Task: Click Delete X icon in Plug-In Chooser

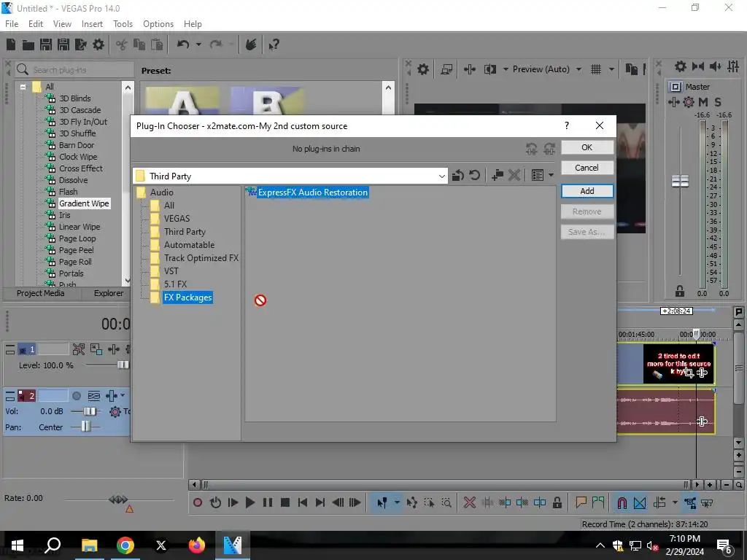Action: (x=514, y=176)
